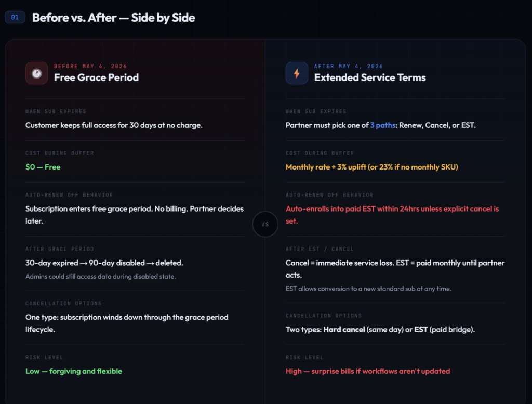
Task: Click the 'BEFORE MAY 4, 2026' date label
Action: 90,66
